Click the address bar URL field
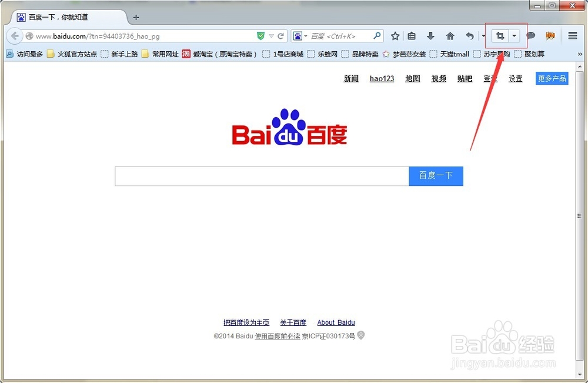This screenshot has width=588, height=383. point(143,36)
